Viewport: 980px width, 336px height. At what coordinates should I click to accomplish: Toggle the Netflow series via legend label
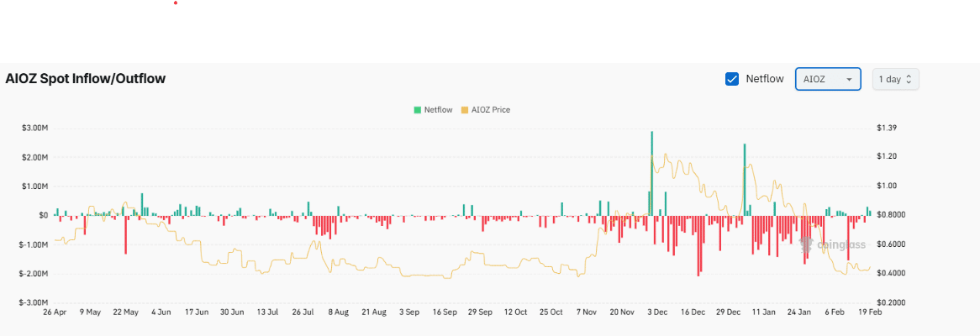[438, 110]
